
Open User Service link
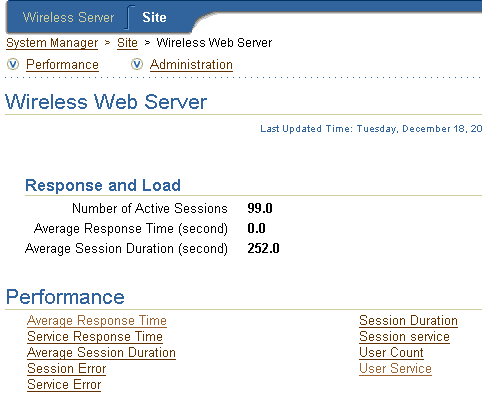[395, 369]
